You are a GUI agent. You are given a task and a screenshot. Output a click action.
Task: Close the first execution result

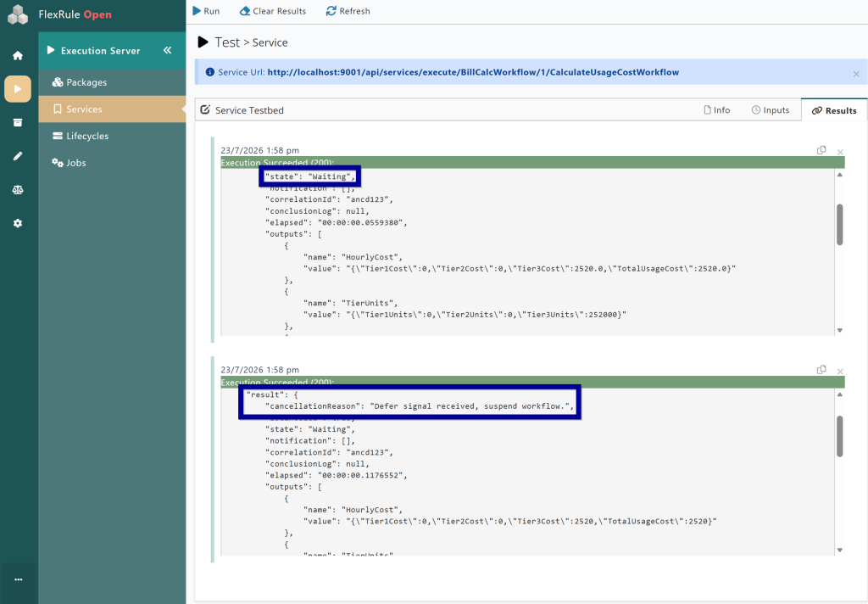pos(840,152)
